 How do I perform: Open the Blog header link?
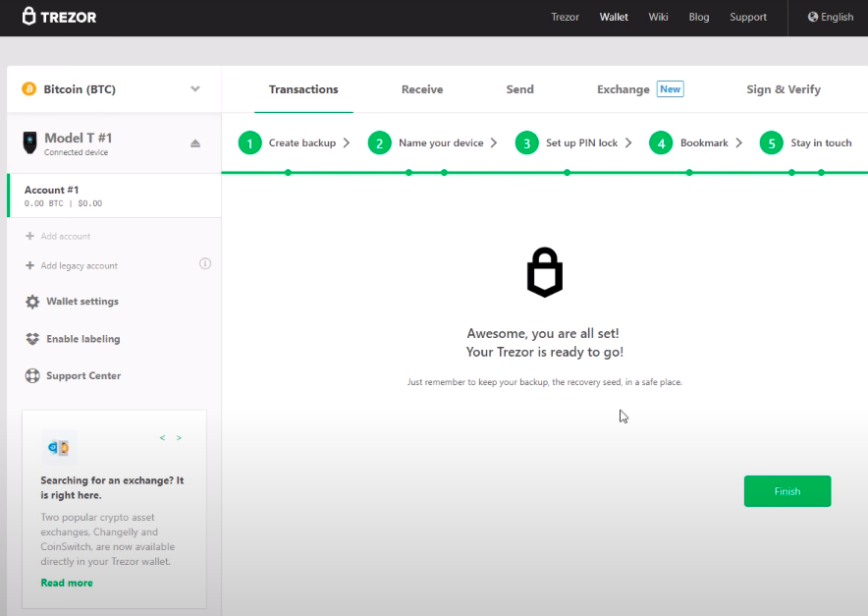(698, 17)
